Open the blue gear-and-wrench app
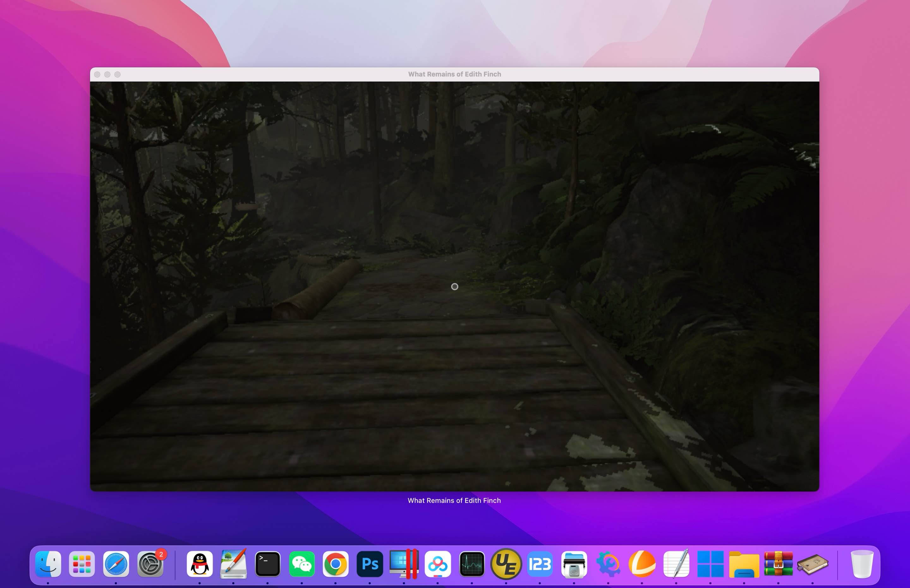 (x=608, y=564)
